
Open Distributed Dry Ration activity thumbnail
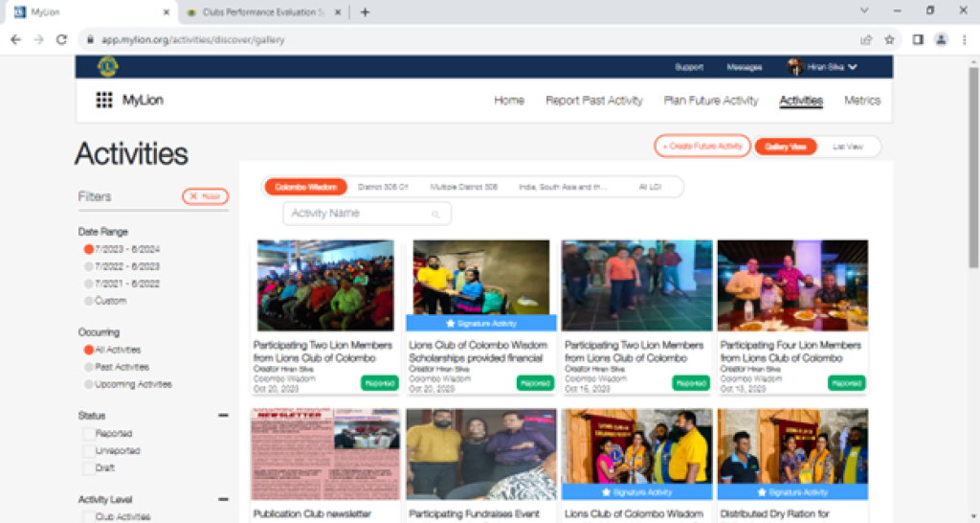coord(792,446)
